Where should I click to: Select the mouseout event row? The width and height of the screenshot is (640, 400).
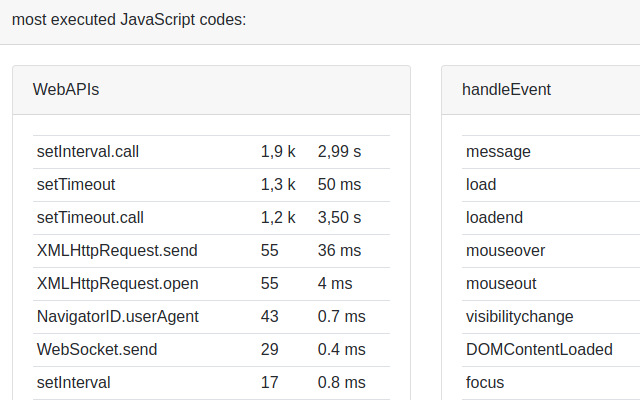point(551,284)
